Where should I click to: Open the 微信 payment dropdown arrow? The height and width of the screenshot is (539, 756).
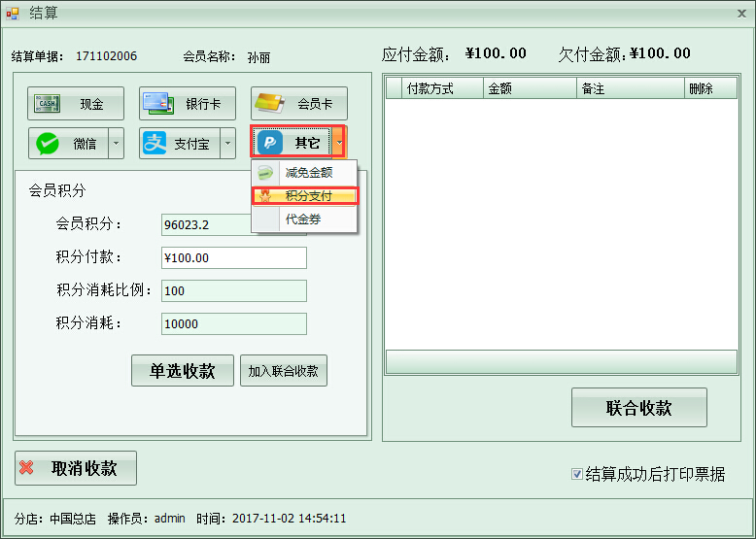click(116, 143)
